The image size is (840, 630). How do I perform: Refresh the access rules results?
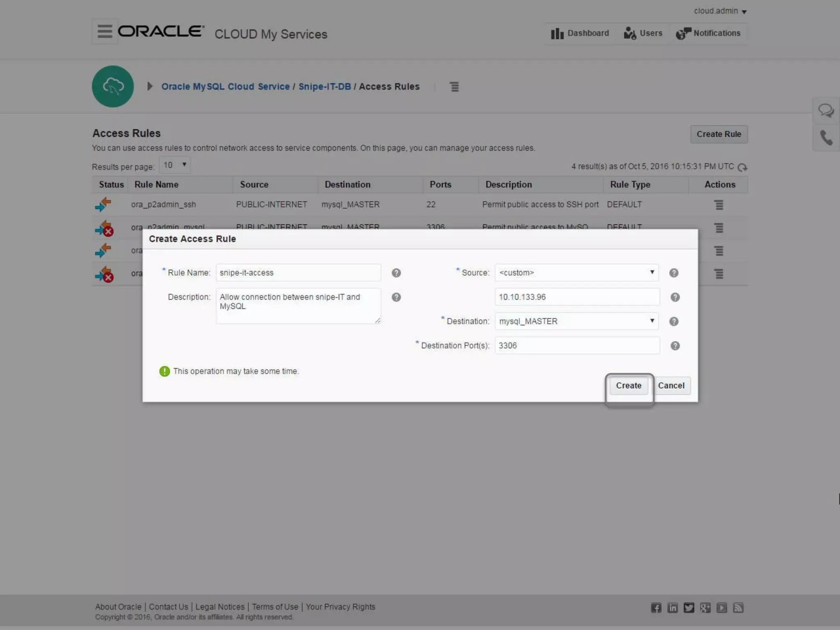pos(742,167)
